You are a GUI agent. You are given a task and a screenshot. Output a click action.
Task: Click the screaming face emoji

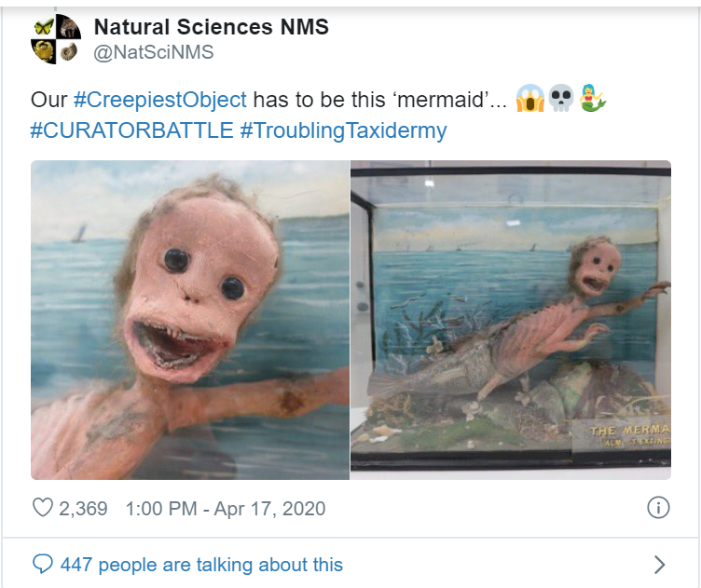click(x=529, y=100)
